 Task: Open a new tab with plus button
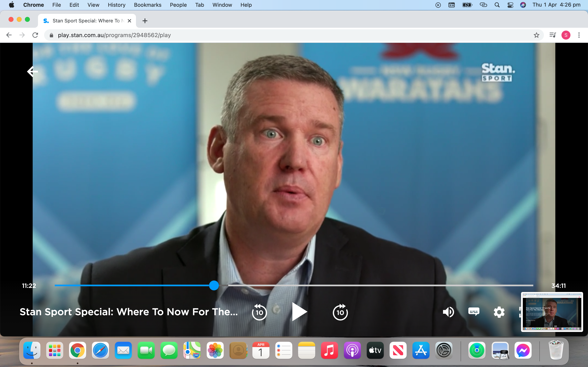(145, 21)
